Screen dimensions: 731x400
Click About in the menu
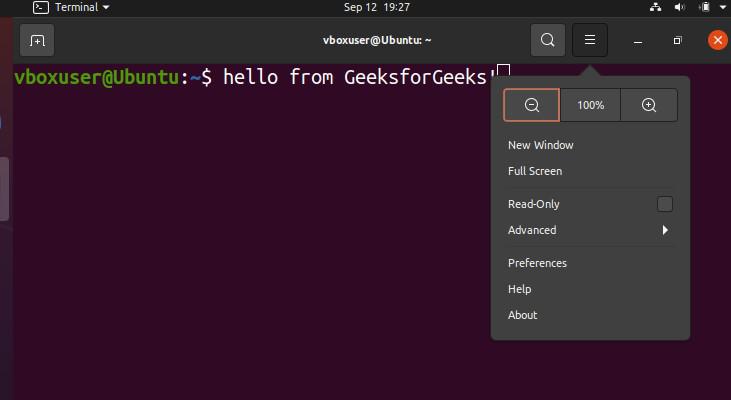coord(523,315)
